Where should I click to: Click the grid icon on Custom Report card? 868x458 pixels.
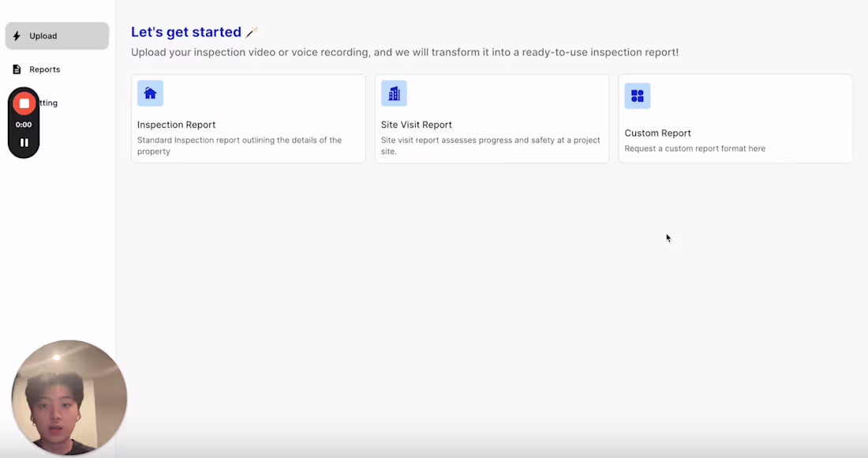(x=637, y=96)
